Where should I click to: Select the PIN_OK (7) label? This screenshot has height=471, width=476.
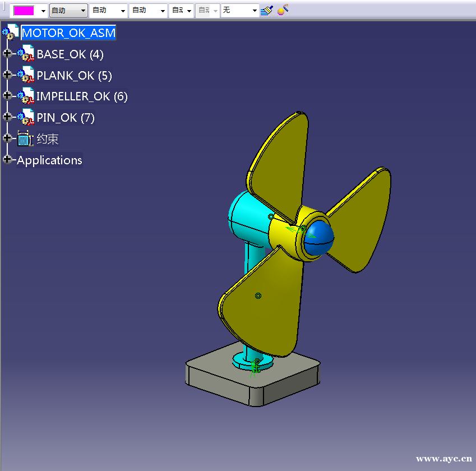tap(65, 118)
